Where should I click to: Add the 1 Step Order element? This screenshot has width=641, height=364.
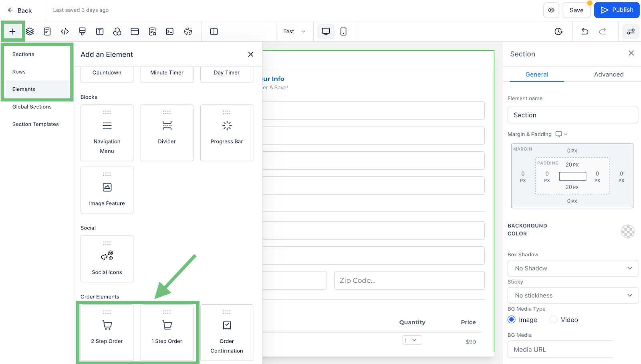tap(167, 332)
